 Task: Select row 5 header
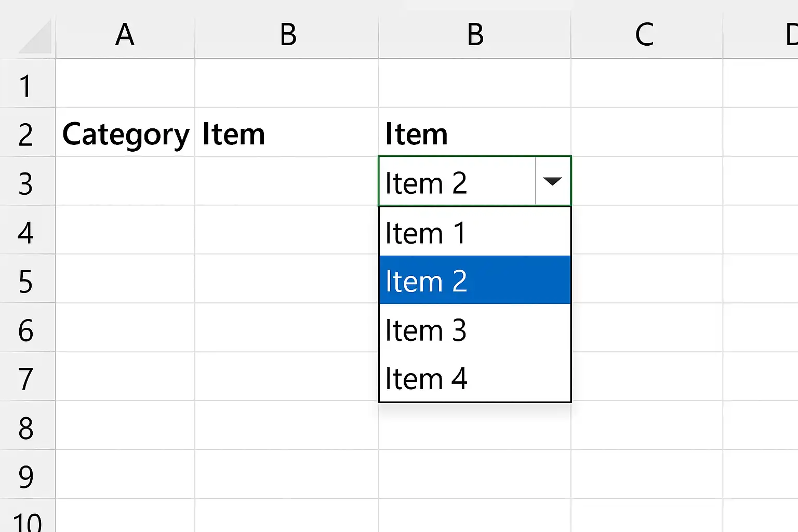(x=27, y=279)
